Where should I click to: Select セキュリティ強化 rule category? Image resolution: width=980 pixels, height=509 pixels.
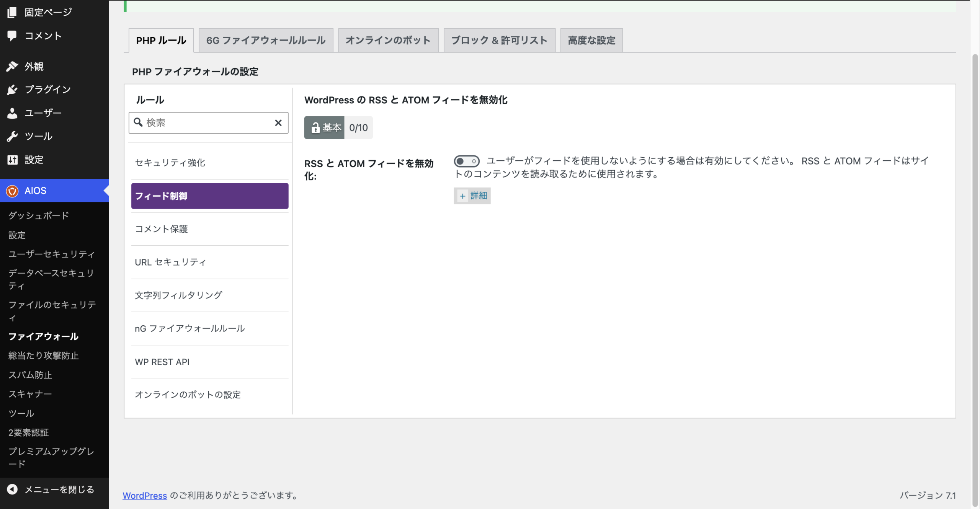pyautogui.click(x=209, y=163)
